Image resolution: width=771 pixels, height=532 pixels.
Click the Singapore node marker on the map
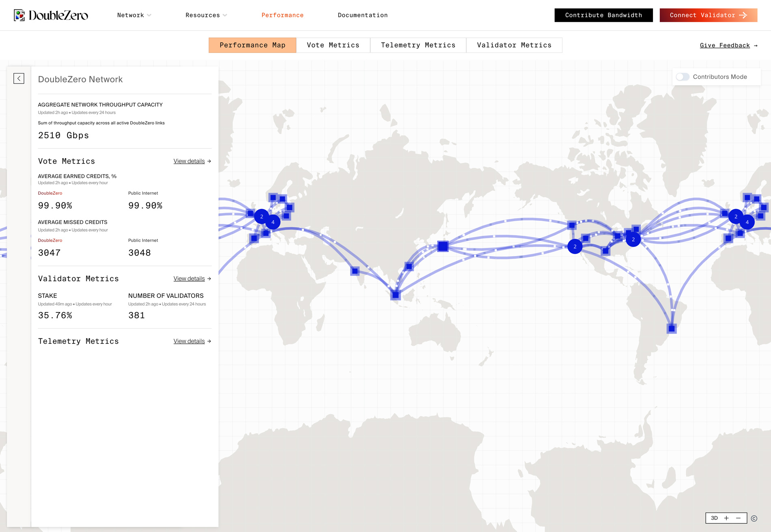point(395,295)
